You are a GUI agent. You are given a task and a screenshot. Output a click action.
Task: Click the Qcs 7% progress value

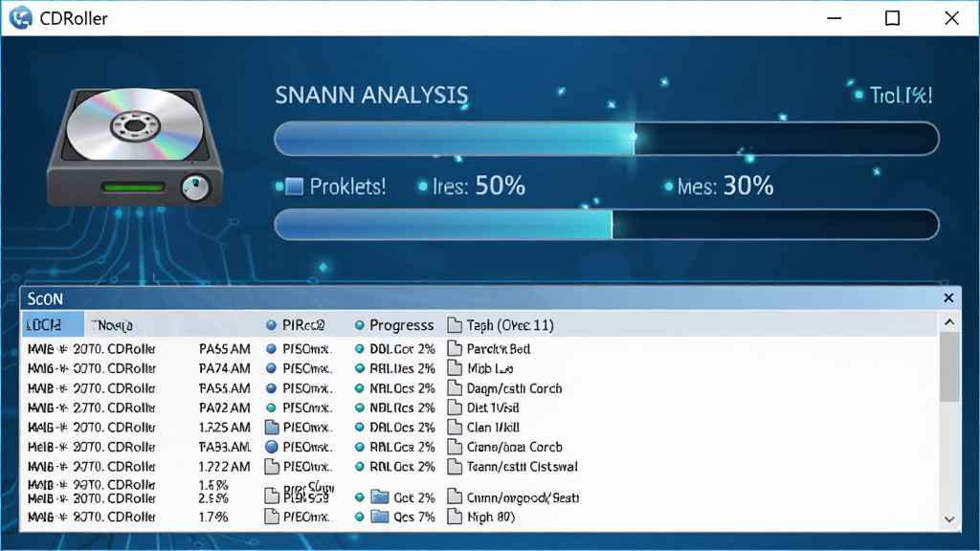[x=414, y=517]
